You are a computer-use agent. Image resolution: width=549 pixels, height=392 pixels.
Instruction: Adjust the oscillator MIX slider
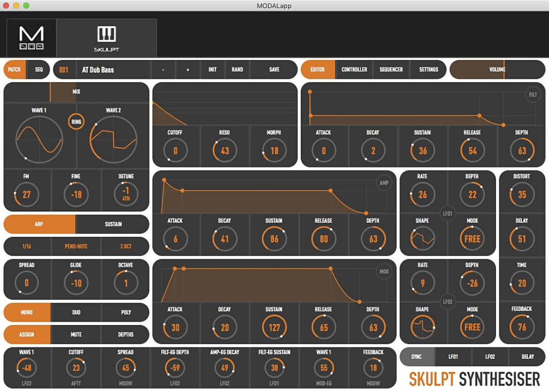[76, 92]
